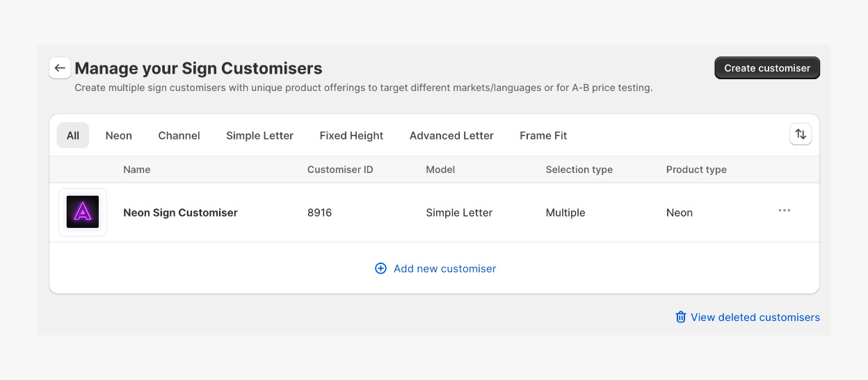Click the Selection type column header
The width and height of the screenshot is (868, 380).
tap(579, 170)
